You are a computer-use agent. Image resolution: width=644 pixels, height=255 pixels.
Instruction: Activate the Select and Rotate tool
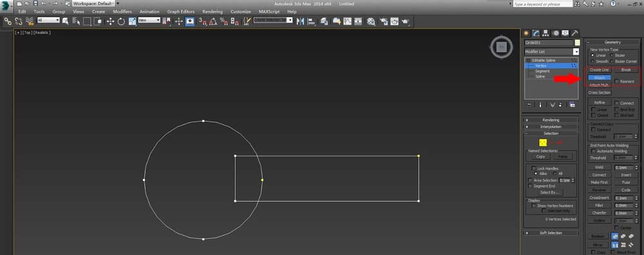click(x=121, y=21)
